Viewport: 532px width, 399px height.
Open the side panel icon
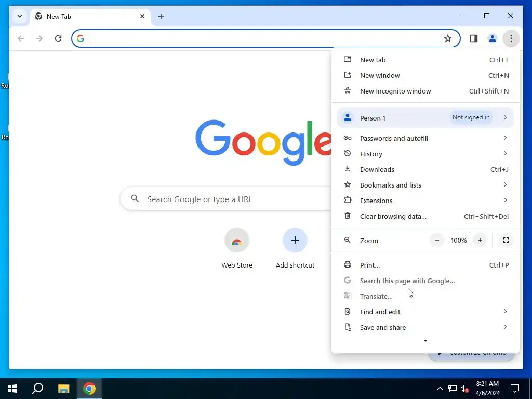[x=474, y=38]
